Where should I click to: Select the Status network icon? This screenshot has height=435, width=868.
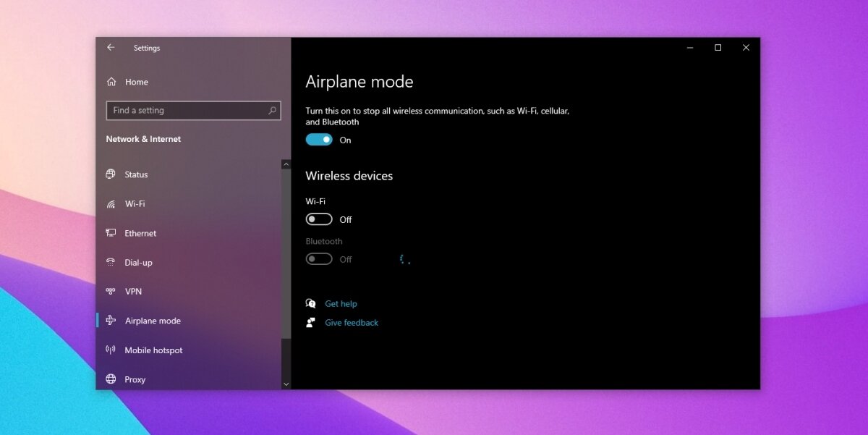point(110,174)
